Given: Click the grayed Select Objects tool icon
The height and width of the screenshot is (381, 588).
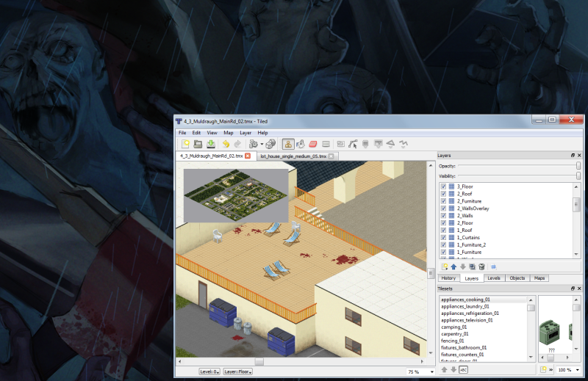Looking at the screenshot, I should point(341,144).
